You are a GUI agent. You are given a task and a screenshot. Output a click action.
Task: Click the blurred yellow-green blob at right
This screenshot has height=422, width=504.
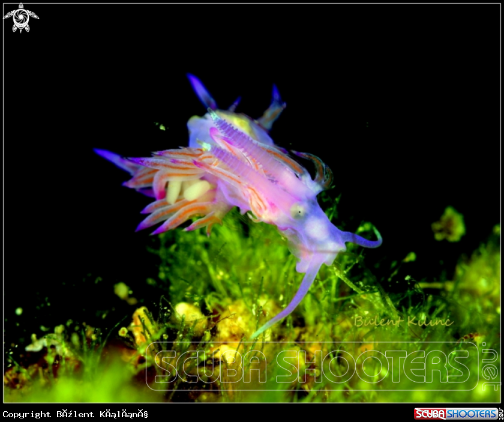point(449,225)
